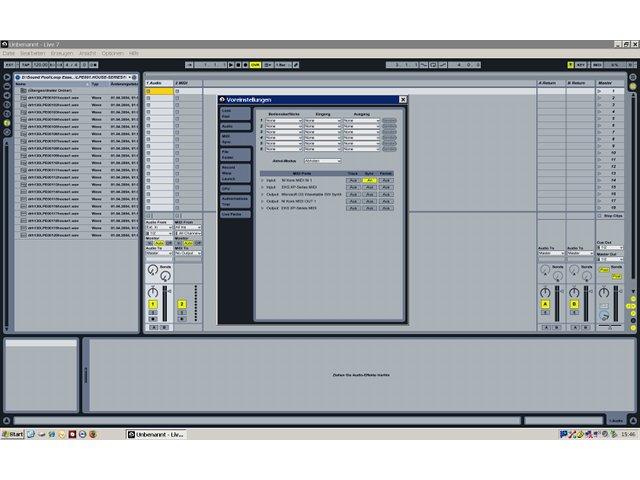
Task: Click the browser show/hide triangle icon
Action: 7,77
